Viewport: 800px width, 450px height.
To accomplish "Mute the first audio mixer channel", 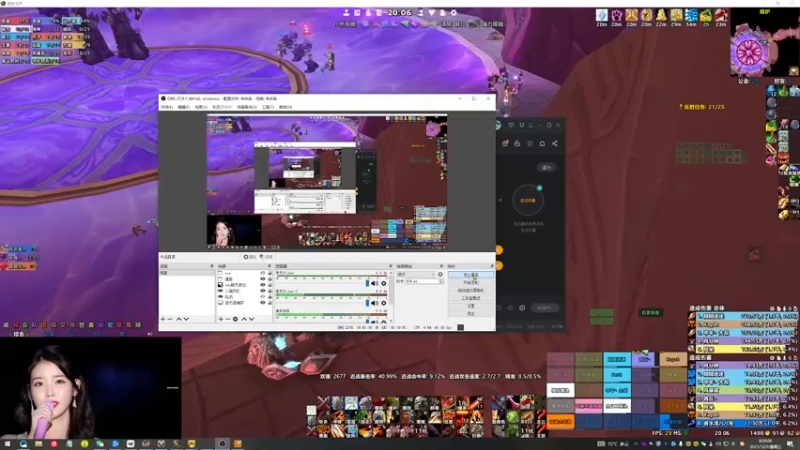I will point(374,284).
